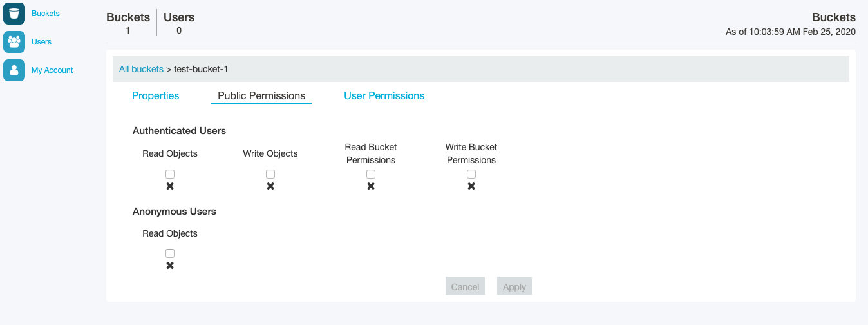Click X icon under authenticated Read Objects

coord(170,186)
